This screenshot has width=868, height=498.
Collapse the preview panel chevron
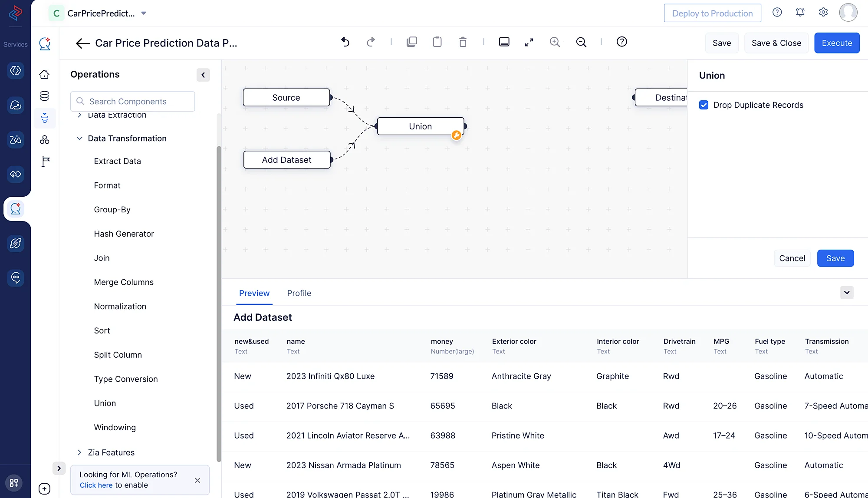click(847, 293)
